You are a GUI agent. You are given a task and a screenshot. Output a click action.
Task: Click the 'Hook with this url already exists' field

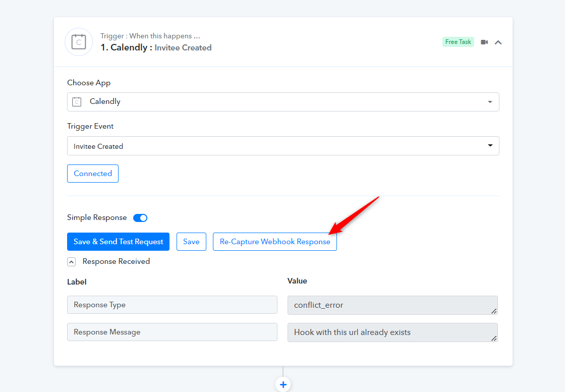pos(392,332)
